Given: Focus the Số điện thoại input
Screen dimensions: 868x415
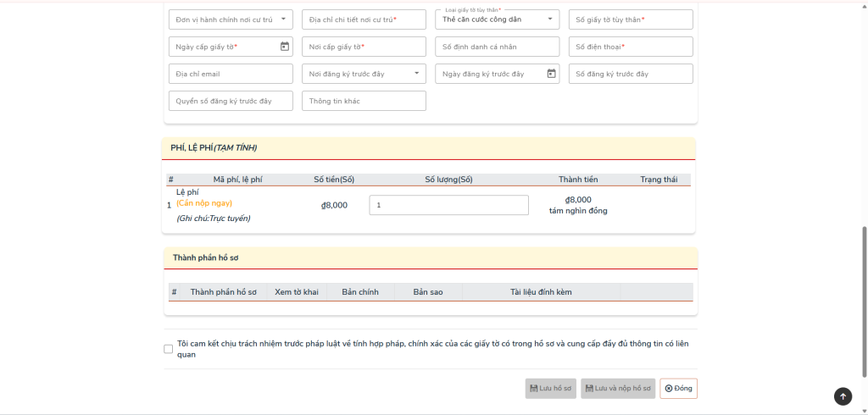Looking at the screenshot, I should (630, 47).
